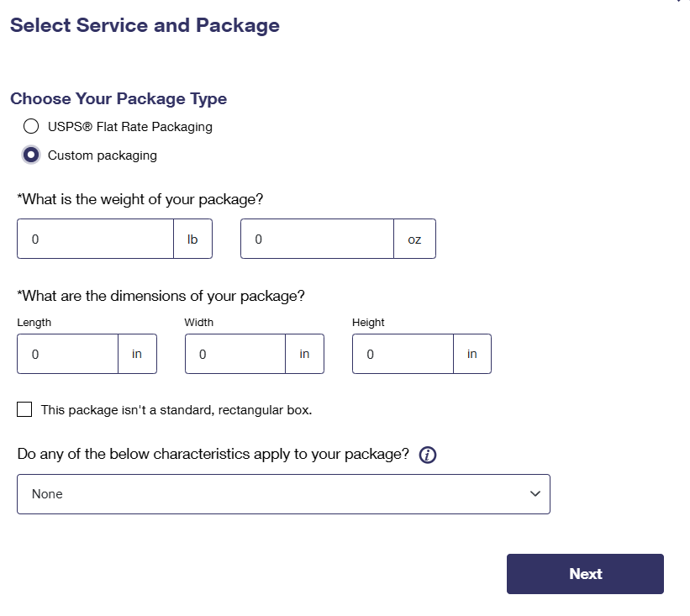Select the Custom packaging radio button
Screen dimensions: 690x616
point(31,155)
